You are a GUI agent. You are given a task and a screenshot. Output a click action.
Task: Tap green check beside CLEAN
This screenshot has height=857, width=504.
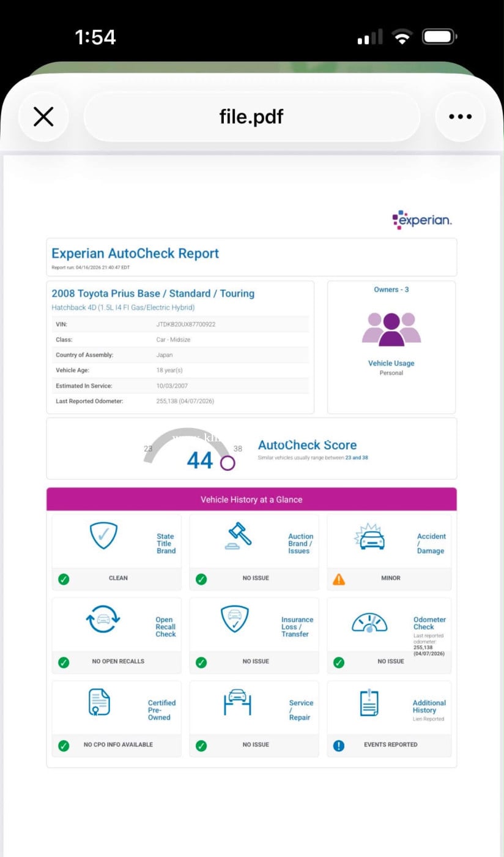[64, 579]
